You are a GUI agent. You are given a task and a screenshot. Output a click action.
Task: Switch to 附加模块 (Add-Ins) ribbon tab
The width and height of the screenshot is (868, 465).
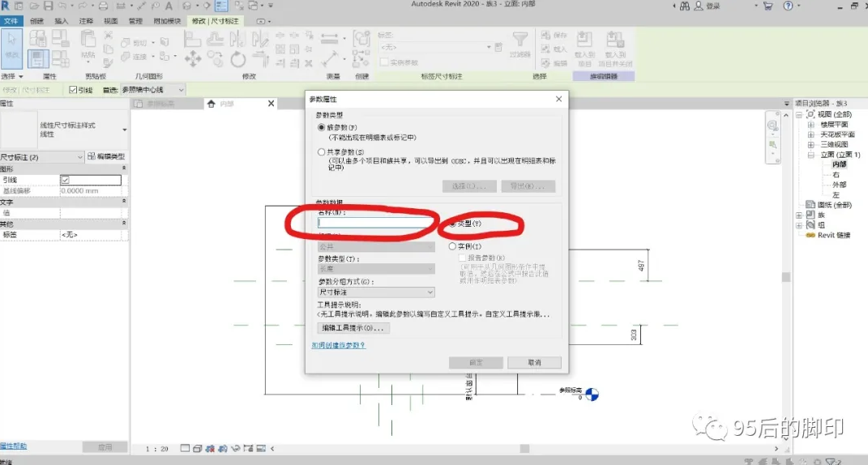(167, 21)
